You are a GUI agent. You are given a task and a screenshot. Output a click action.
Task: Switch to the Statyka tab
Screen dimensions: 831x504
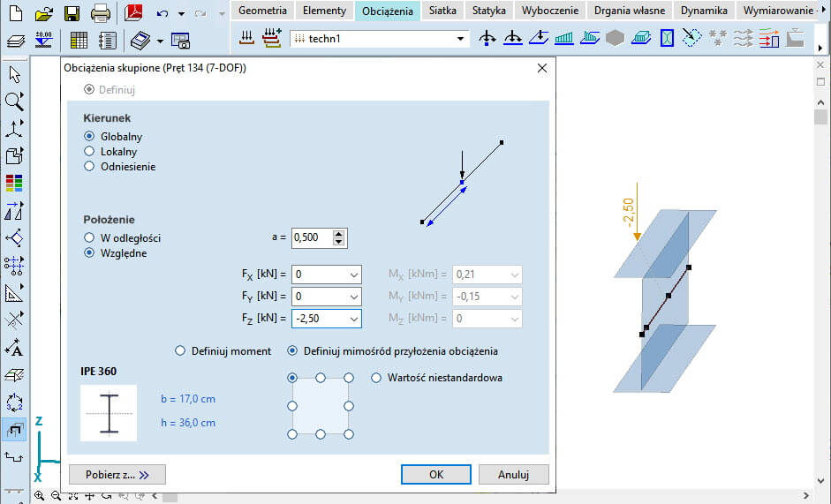(488, 11)
